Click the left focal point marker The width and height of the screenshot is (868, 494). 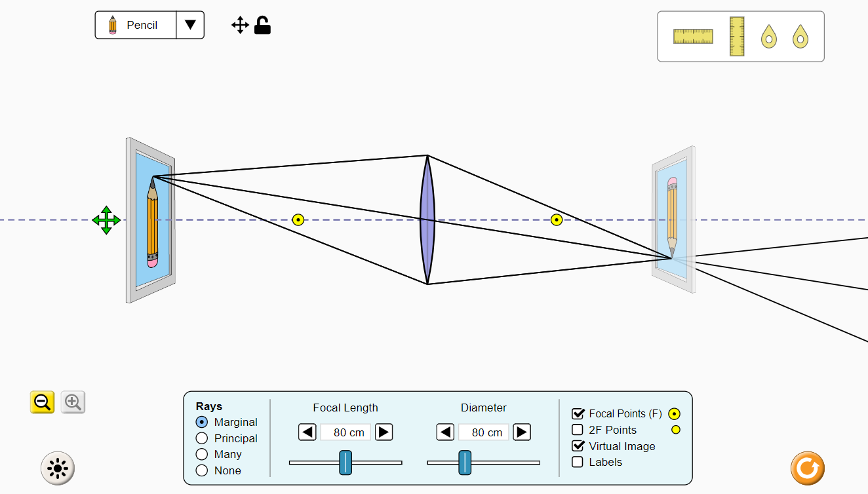point(298,220)
